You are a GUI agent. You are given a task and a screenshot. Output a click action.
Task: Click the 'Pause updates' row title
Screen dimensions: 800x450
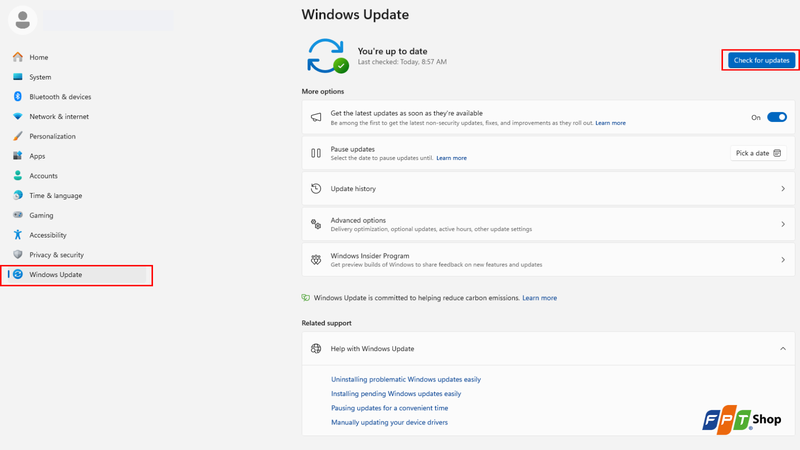(353, 149)
